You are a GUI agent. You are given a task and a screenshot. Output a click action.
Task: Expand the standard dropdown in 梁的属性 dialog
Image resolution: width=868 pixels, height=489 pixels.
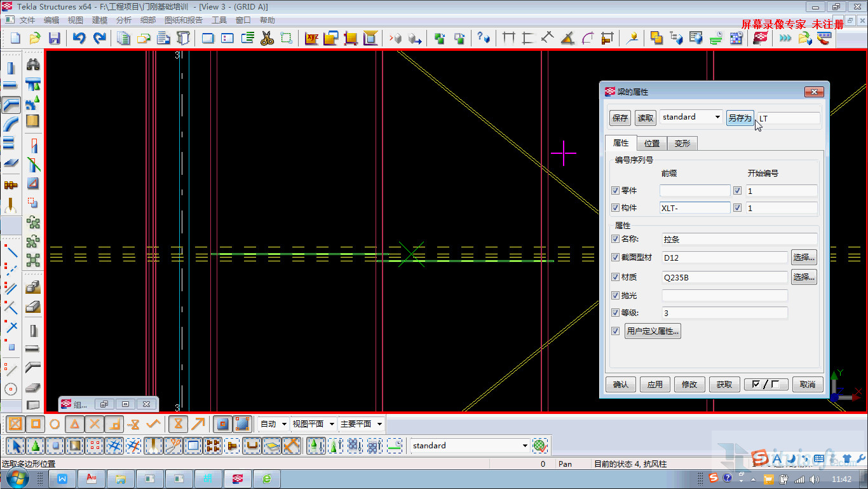[x=717, y=118]
